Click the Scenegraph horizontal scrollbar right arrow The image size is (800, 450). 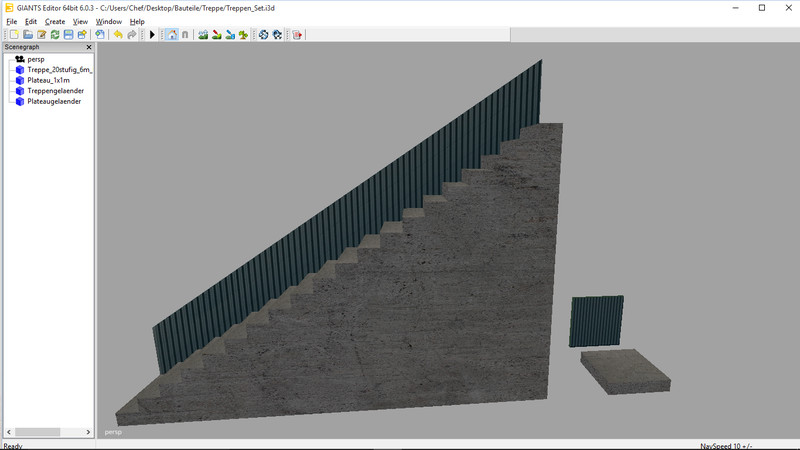(x=88, y=432)
